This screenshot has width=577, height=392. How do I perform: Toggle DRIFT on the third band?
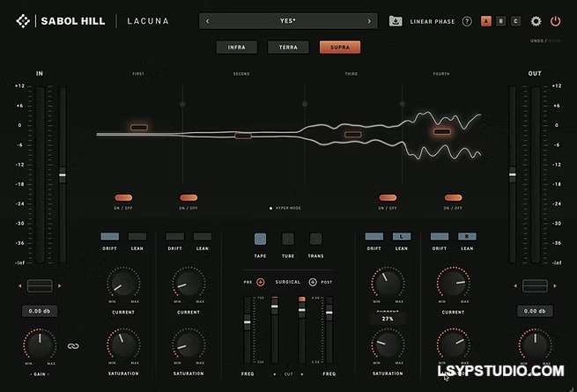374,236
